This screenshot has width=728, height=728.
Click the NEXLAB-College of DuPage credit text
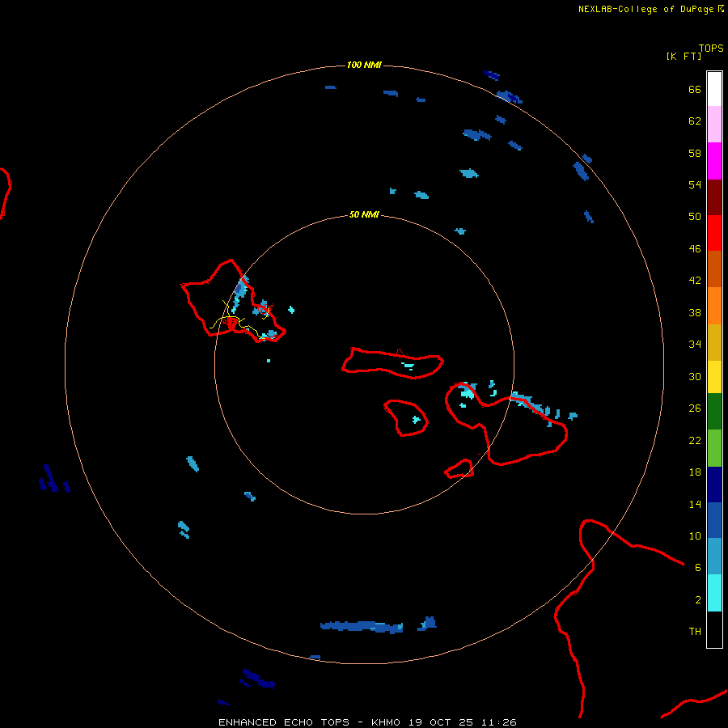click(645, 9)
